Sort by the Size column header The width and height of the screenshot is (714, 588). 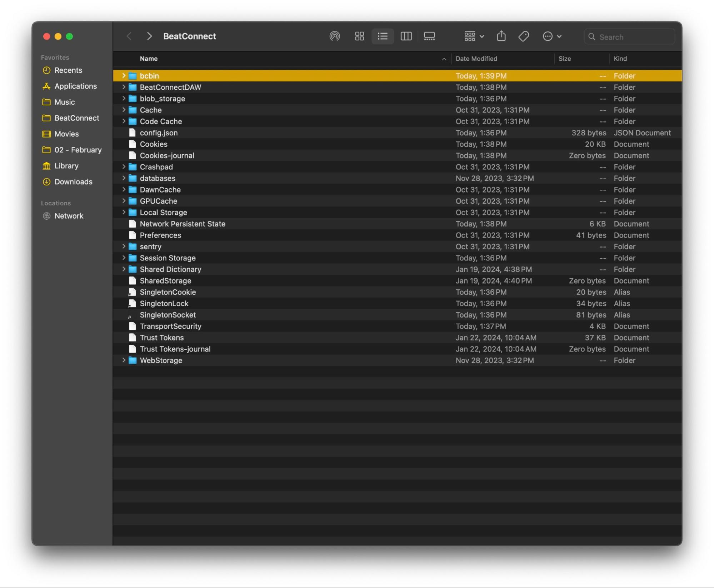coord(564,59)
